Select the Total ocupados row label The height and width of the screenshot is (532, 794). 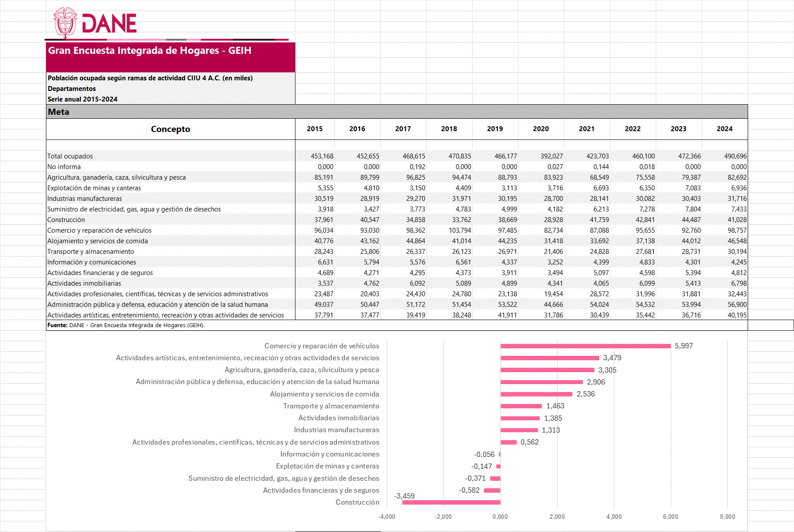coord(70,156)
